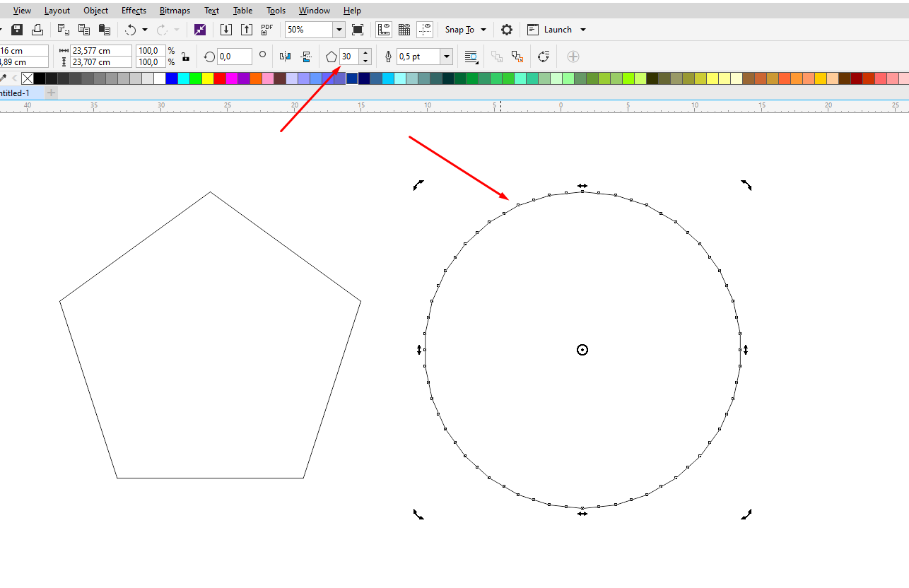Click the Copy icon in the toolbar

tap(84, 30)
